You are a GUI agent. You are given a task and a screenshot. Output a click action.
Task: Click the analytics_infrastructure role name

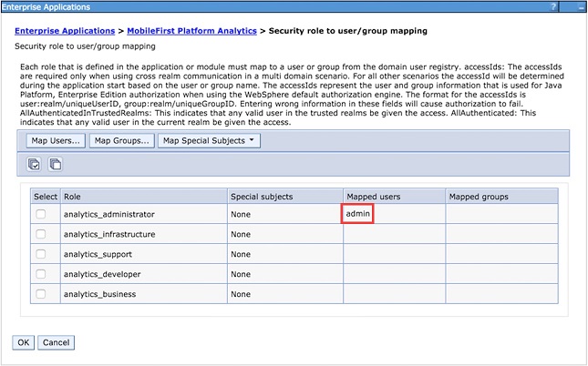(x=109, y=235)
